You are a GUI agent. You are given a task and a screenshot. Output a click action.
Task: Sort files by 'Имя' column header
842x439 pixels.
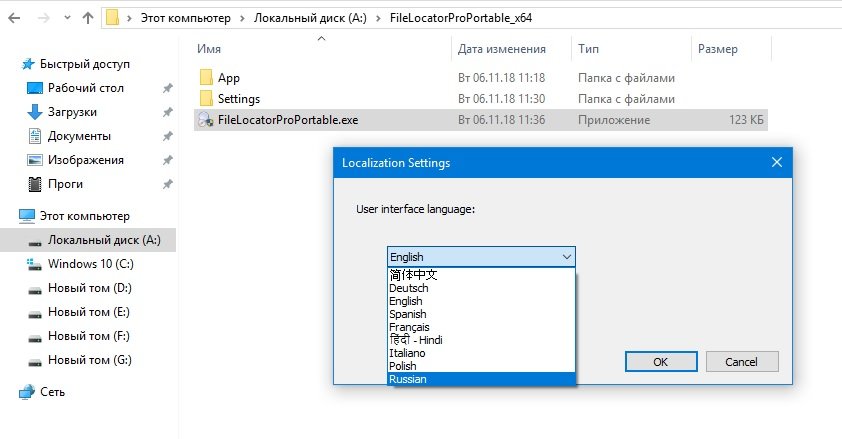tap(209, 49)
